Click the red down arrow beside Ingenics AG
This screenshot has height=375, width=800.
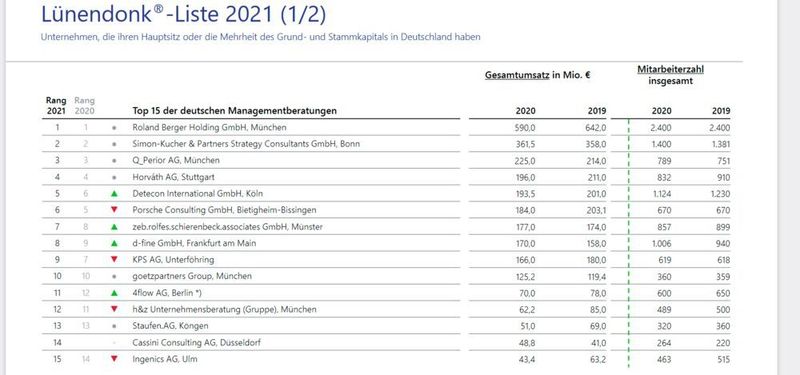click(114, 359)
